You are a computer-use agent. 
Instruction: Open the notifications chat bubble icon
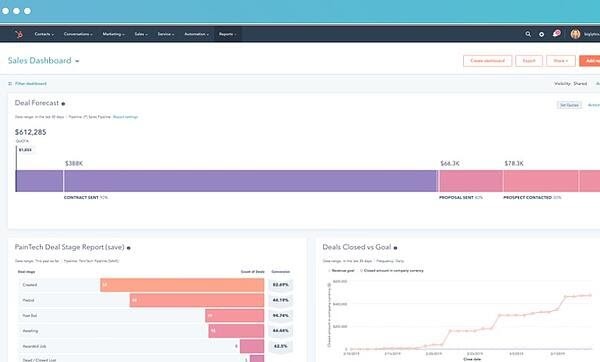tap(556, 34)
